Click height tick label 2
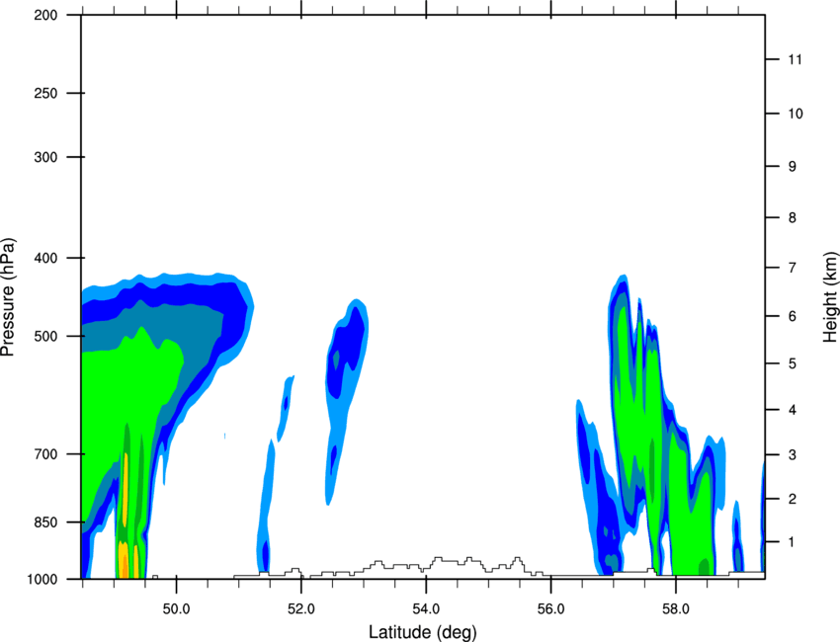The image size is (840, 642). pyautogui.click(x=793, y=499)
